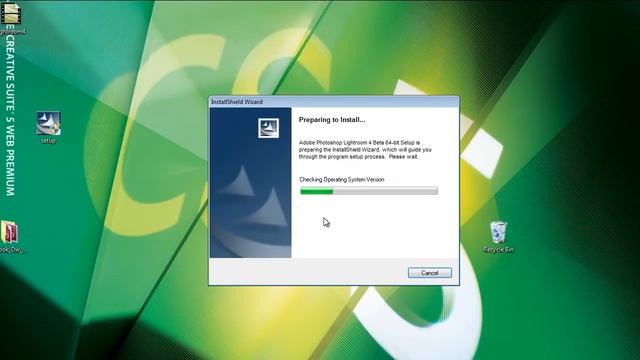Select the red archive icon on desktop

pos(11,236)
